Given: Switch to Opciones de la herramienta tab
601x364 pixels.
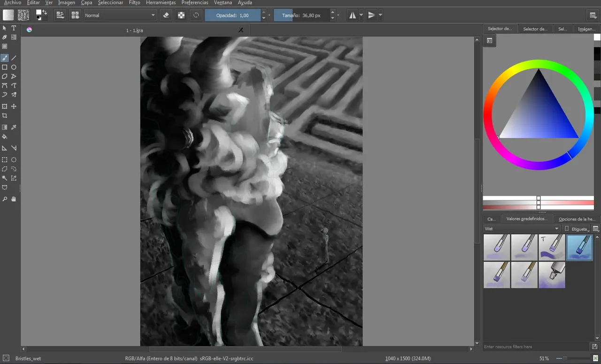Looking at the screenshot, I should coord(577,219).
